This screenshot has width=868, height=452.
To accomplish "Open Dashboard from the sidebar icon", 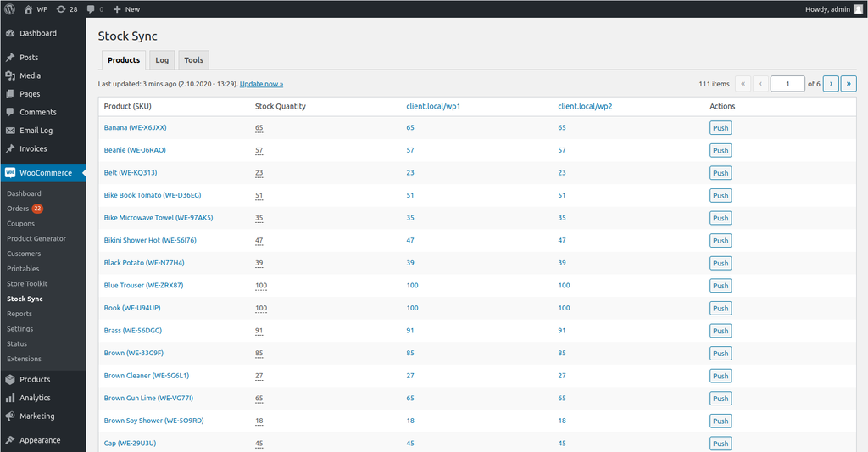I will [x=10, y=33].
